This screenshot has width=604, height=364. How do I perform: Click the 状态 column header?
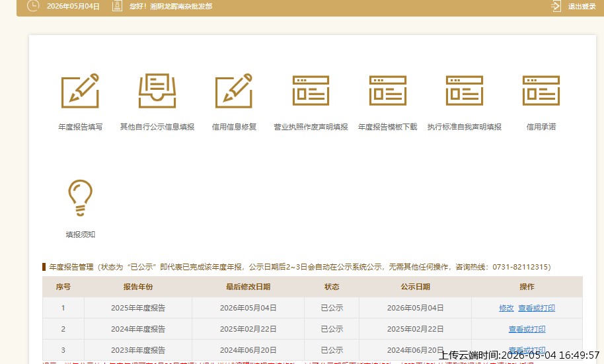point(332,287)
